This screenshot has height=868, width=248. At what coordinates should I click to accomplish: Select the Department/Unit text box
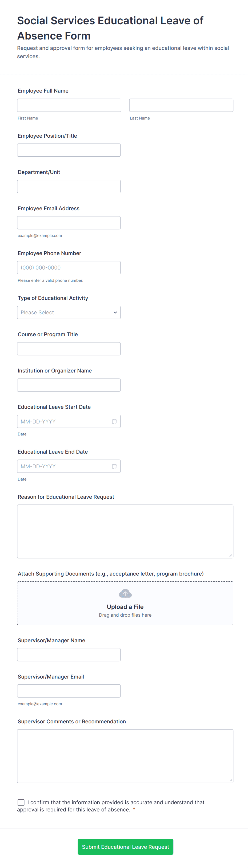(69, 186)
